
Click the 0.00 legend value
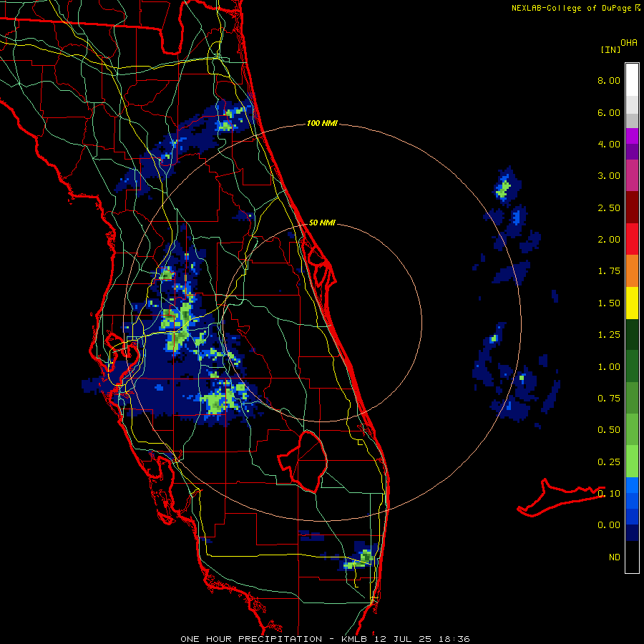(609, 525)
